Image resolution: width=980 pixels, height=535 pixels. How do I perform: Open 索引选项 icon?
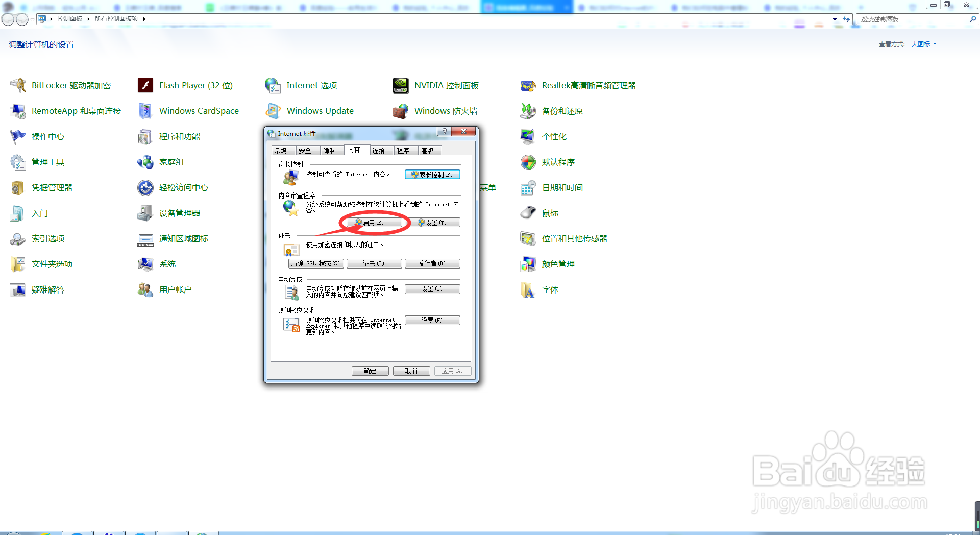tap(18, 238)
